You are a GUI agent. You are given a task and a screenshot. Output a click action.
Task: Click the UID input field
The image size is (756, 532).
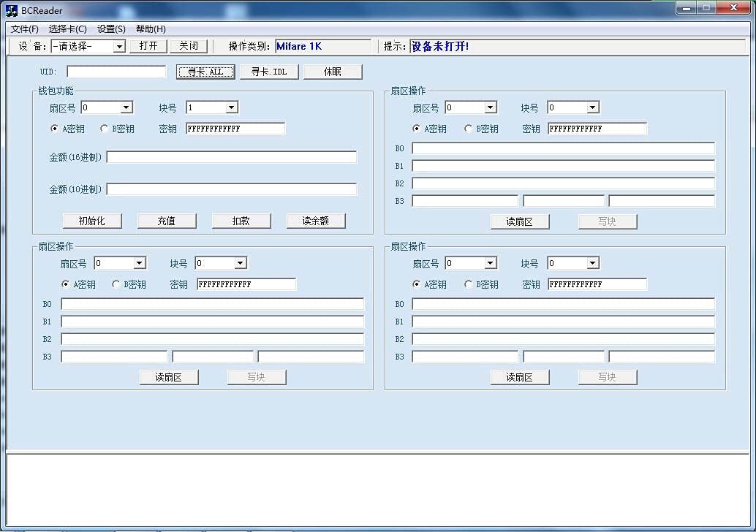coord(116,72)
